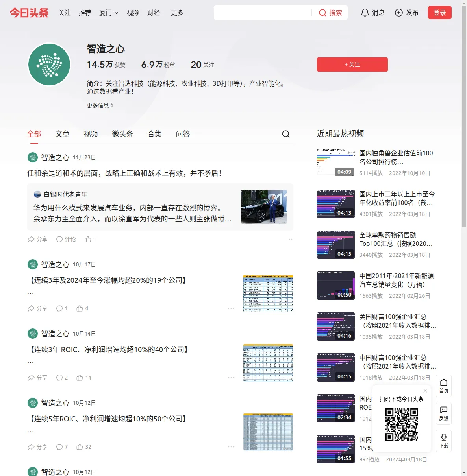Switch to the 合集 tab
467x476 pixels.
pyautogui.click(x=155, y=134)
